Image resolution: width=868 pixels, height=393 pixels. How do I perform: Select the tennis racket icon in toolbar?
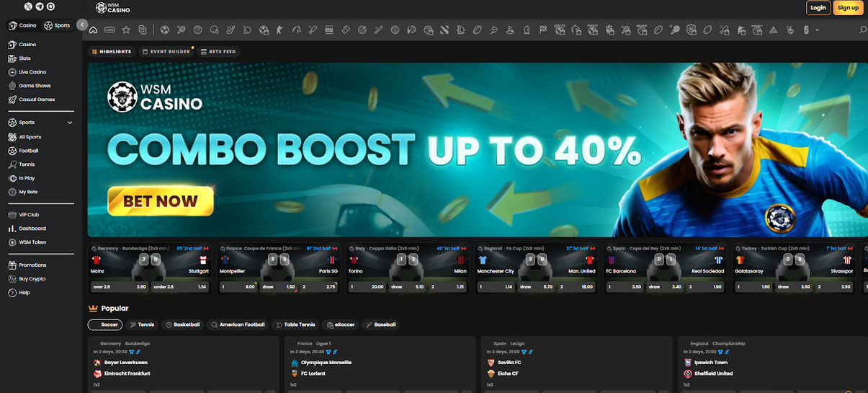point(182,30)
